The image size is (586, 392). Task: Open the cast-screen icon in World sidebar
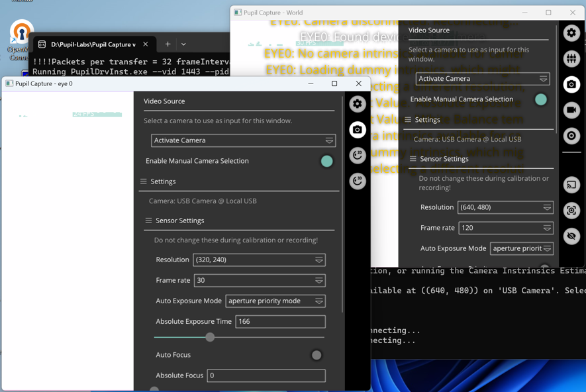pyautogui.click(x=571, y=185)
